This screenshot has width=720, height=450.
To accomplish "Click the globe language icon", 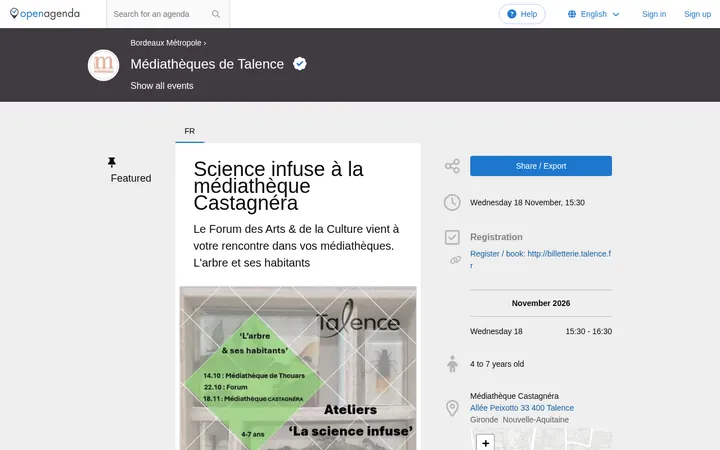I will (572, 14).
